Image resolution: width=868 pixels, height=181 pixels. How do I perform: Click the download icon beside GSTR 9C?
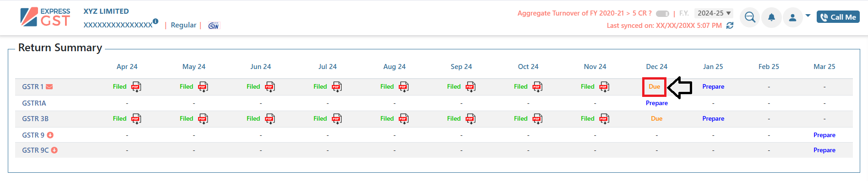[54, 150]
